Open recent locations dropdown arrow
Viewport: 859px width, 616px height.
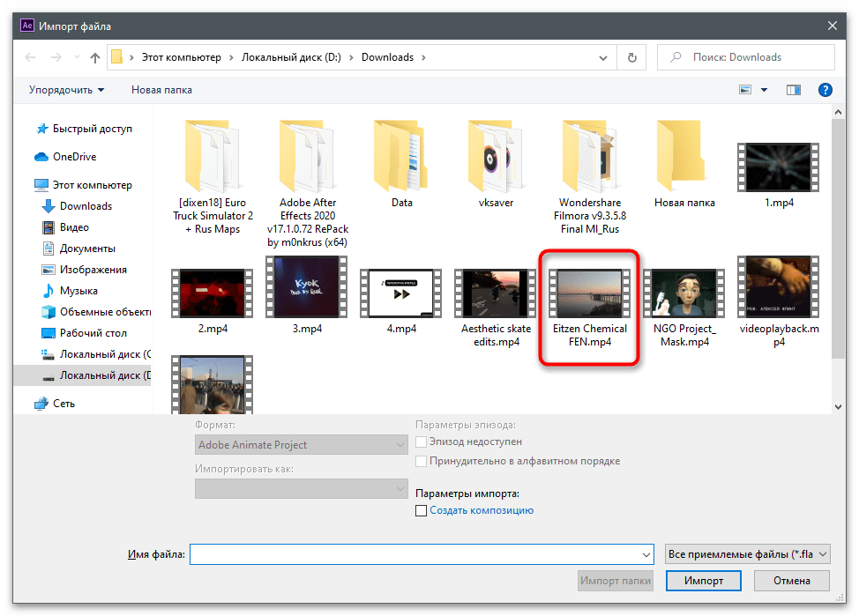pyautogui.click(x=77, y=57)
